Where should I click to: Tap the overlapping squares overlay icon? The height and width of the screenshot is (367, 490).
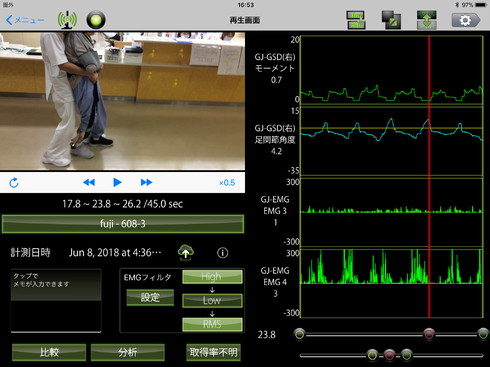tap(391, 20)
